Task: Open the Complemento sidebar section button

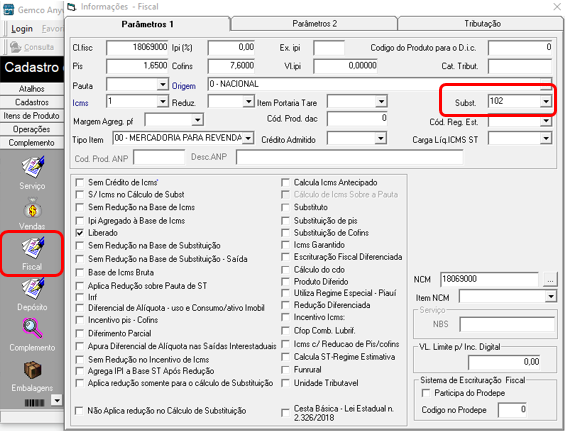Action: click(x=32, y=143)
